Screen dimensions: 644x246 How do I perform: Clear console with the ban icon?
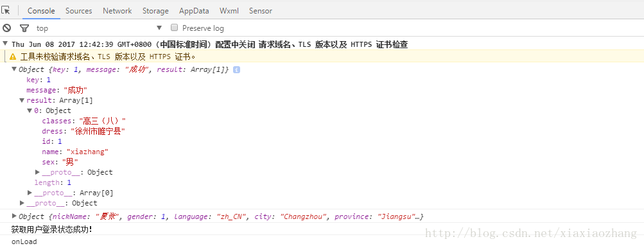pyautogui.click(x=7, y=28)
